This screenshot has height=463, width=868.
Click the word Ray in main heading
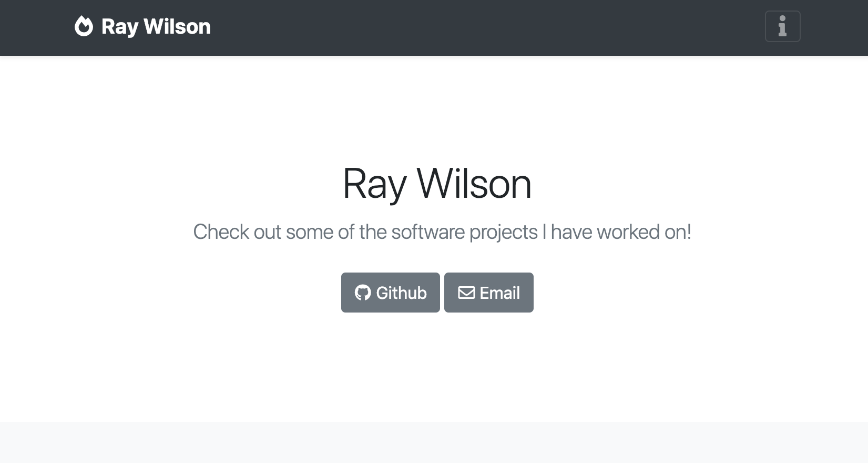[374, 184]
